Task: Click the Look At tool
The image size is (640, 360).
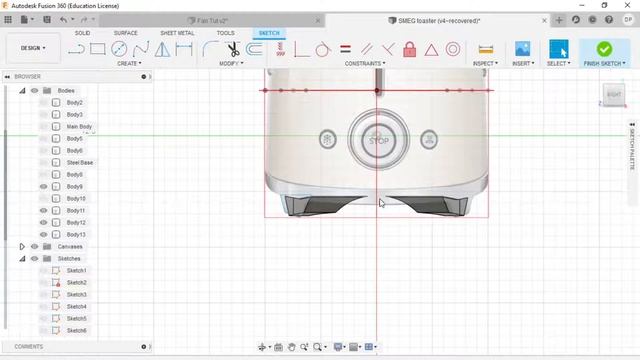Action: (278, 347)
